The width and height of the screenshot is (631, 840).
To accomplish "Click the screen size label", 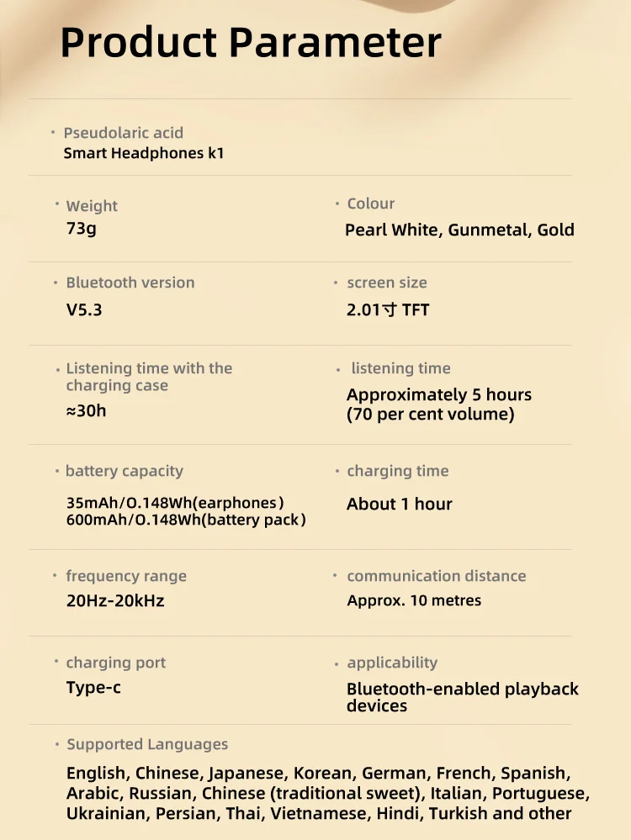I will (387, 283).
